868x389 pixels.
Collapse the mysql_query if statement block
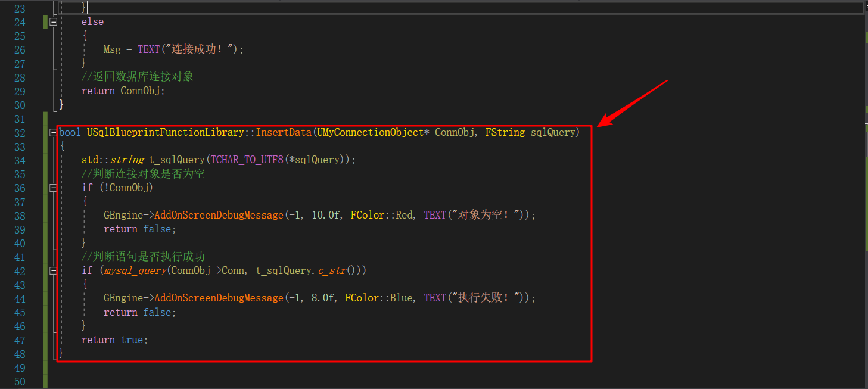pyautogui.click(x=53, y=270)
